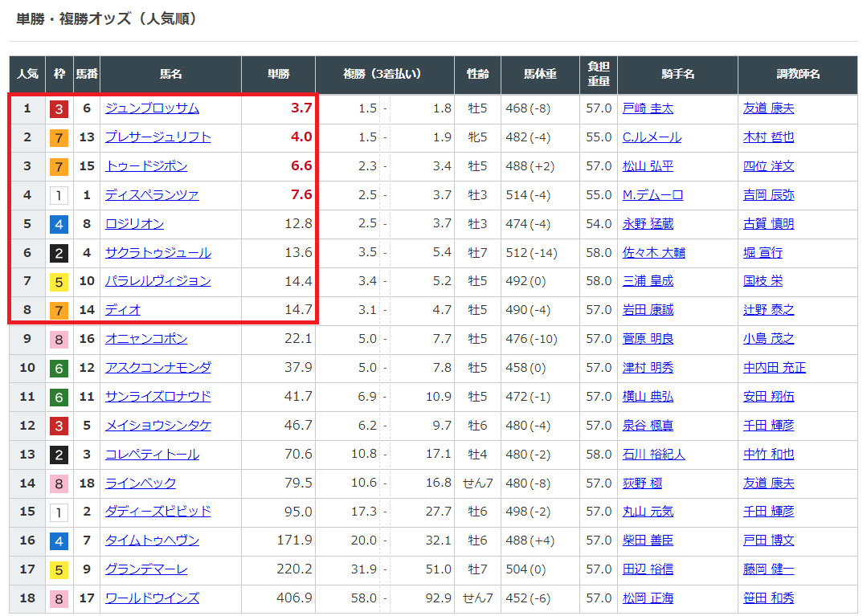Click the サクラトゥジュール horse link
Viewport: 867px width, 616px height.
coord(157,253)
